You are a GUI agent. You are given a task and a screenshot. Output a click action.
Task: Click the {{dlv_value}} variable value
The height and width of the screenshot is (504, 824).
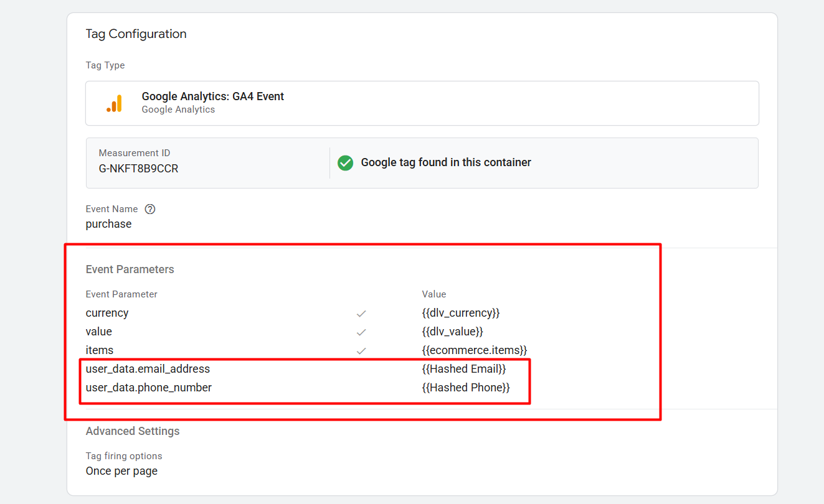click(x=452, y=332)
